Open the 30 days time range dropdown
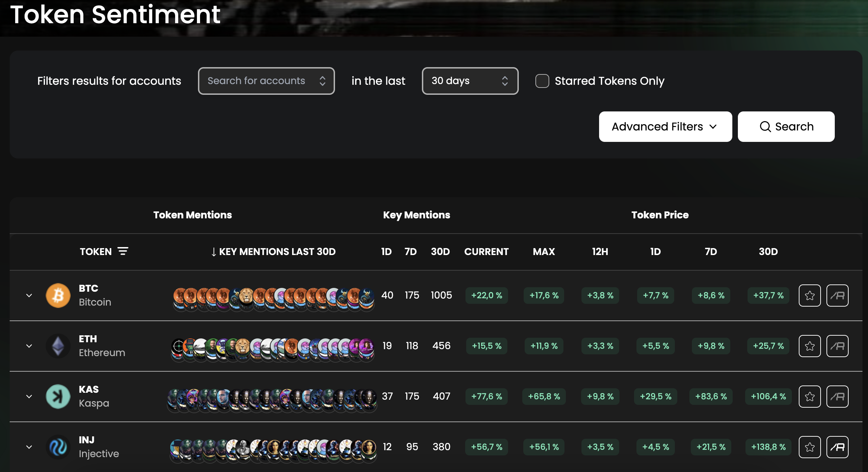 click(x=470, y=81)
